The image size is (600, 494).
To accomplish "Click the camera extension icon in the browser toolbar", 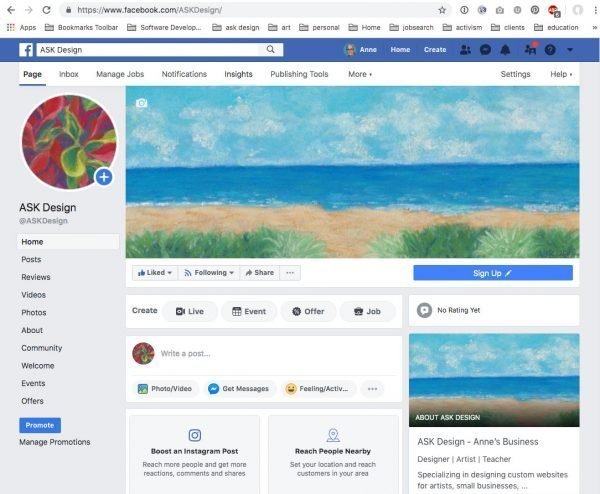I will 500,10.
